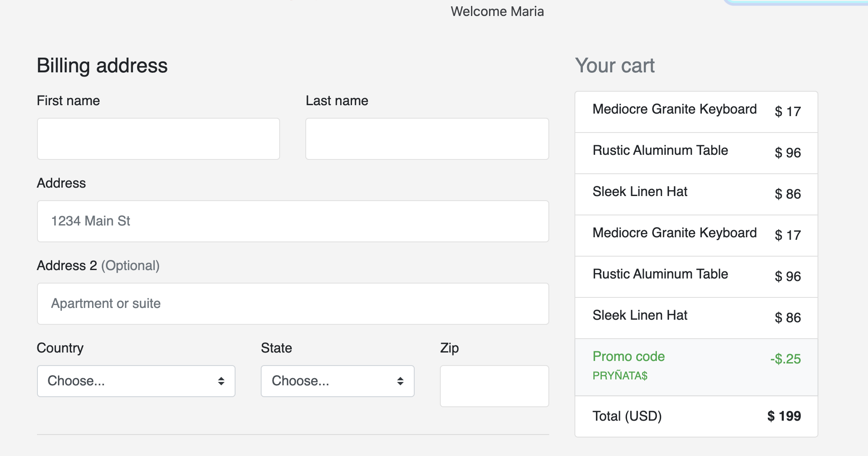Image resolution: width=868 pixels, height=456 pixels.
Task: Click the "First name" field label
Action: click(68, 101)
